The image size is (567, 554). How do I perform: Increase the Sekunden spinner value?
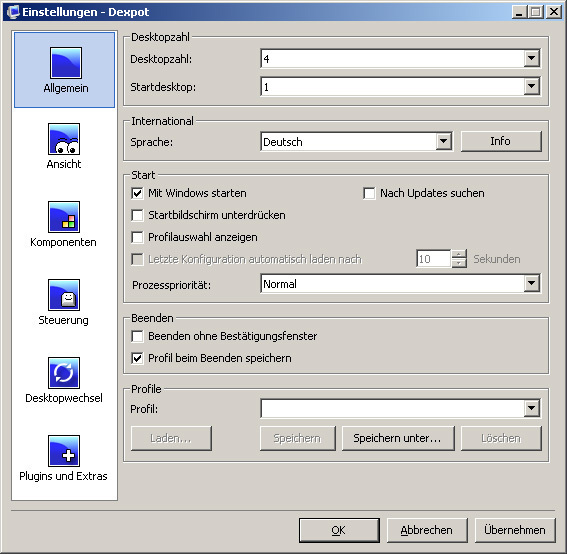[x=459, y=254]
